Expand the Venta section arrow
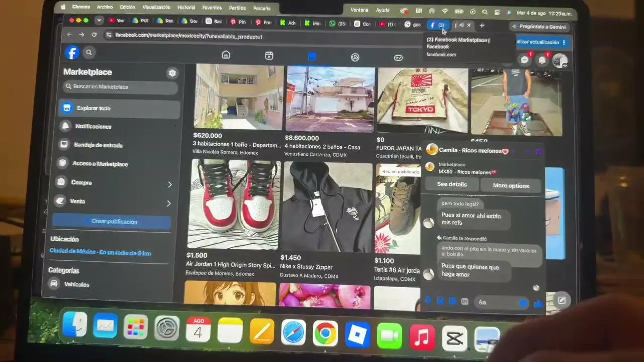 [169, 203]
